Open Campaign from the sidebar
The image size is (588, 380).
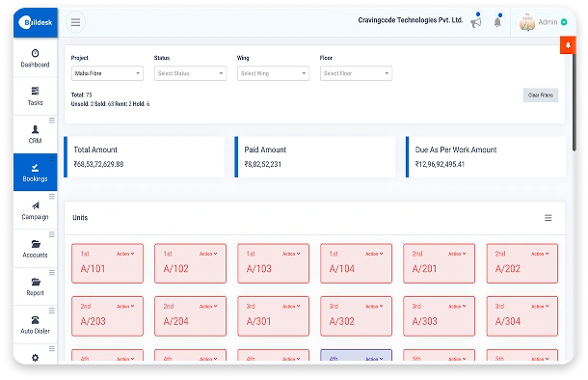pyautogui.click(x=35, y=210)
